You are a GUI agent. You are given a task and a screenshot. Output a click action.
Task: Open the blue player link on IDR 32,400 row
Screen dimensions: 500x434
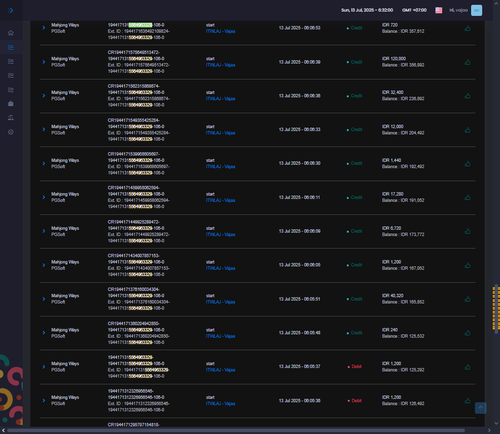(x=220, y=99)
